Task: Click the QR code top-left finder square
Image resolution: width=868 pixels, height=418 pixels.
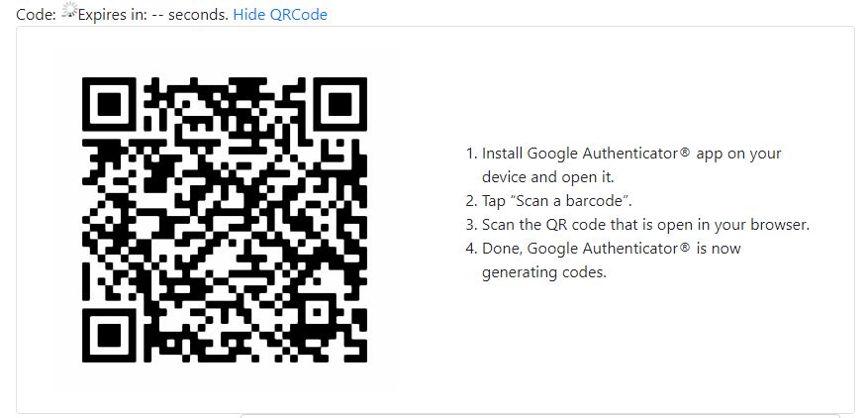Action: 109,104
